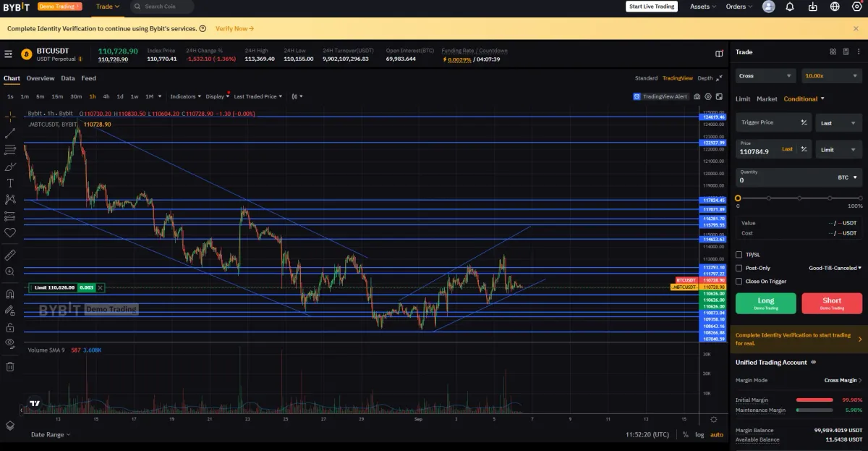Enable the Close On Trigger checkbox
868x451 pixels.
(x=739, y=282)
